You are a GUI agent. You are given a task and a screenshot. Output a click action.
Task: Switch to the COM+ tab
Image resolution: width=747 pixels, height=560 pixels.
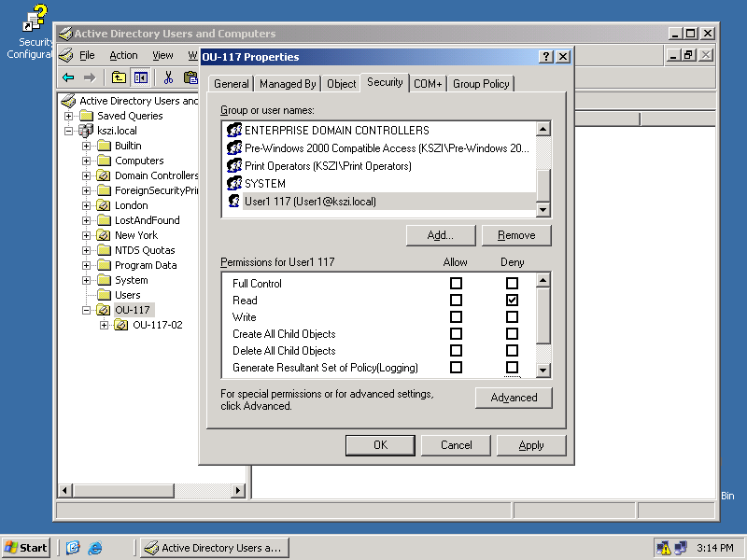428,84
